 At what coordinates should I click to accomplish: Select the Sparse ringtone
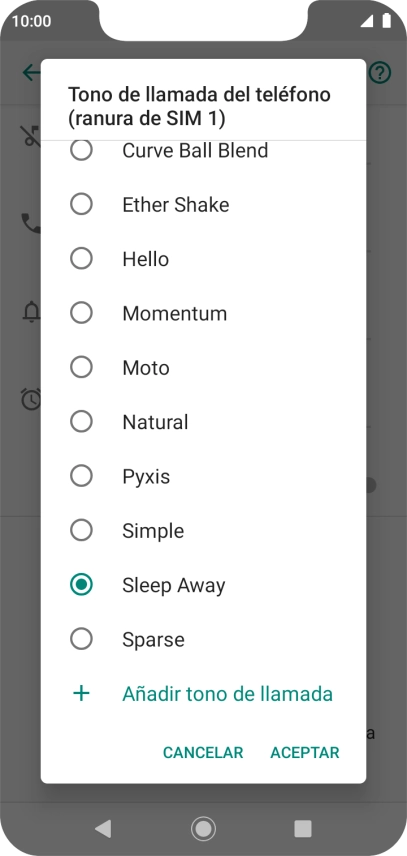81,639
